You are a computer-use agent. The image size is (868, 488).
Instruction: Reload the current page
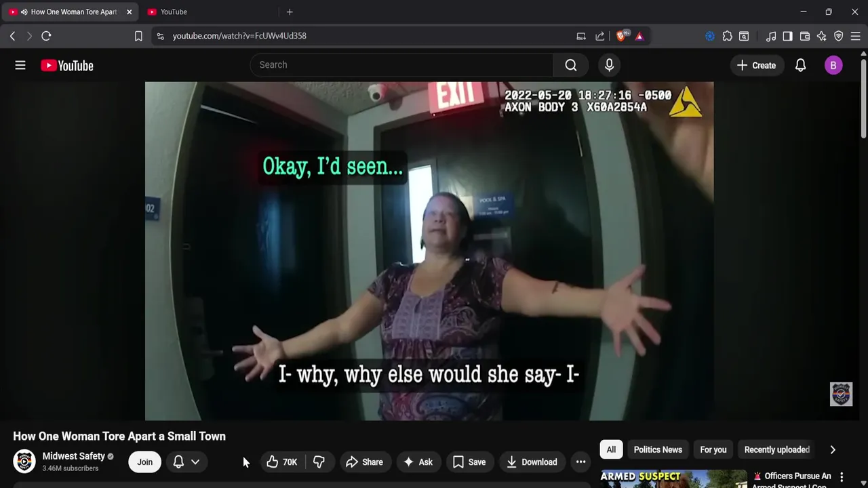[x=46, y=36]
